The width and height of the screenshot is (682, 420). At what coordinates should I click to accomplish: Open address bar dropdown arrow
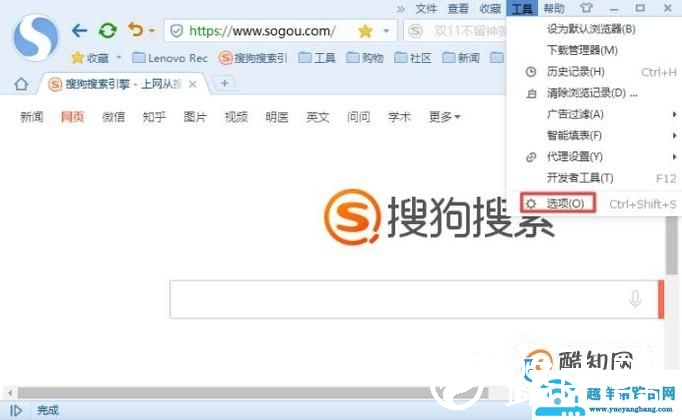click(386, 31)
